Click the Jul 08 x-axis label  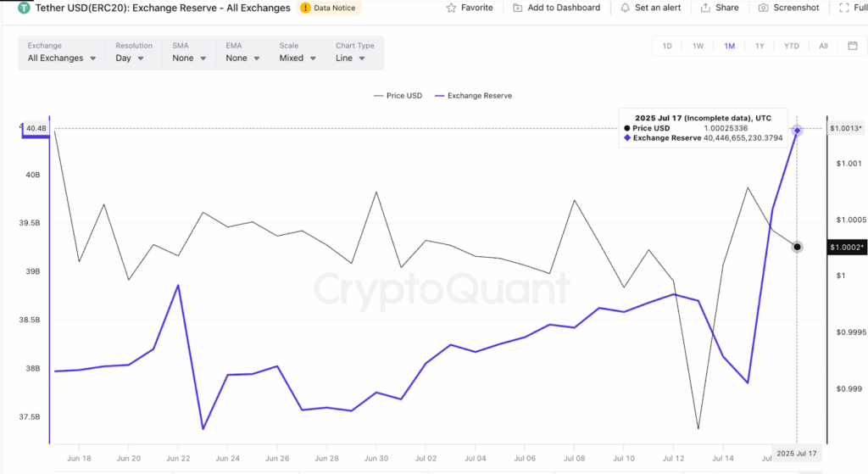pos(574,459)
